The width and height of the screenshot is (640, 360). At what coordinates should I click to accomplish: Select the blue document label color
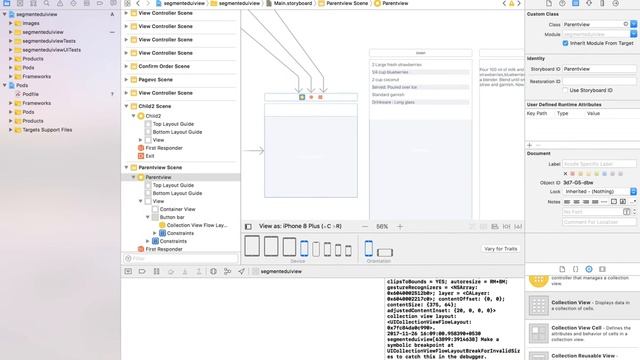604,174
